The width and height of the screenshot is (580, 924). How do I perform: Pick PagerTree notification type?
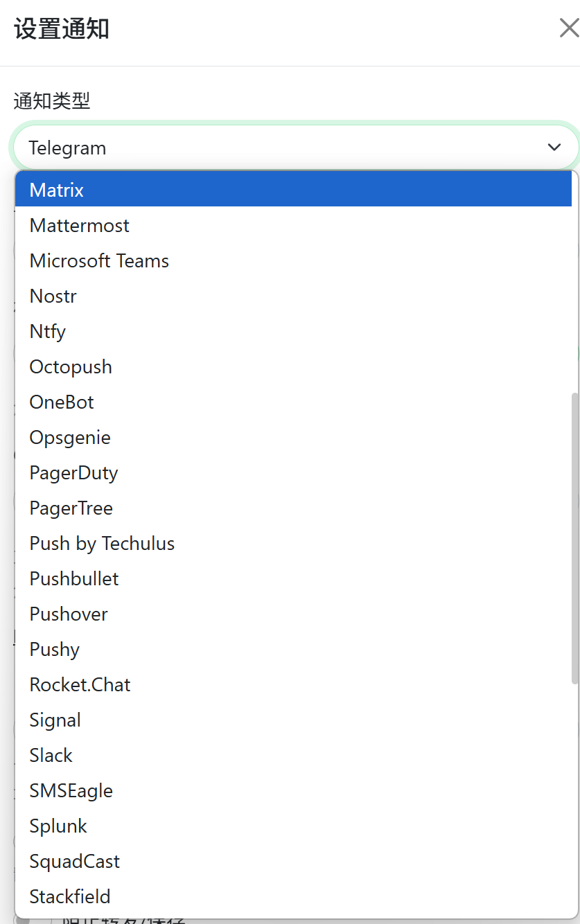tap(71, 508)
